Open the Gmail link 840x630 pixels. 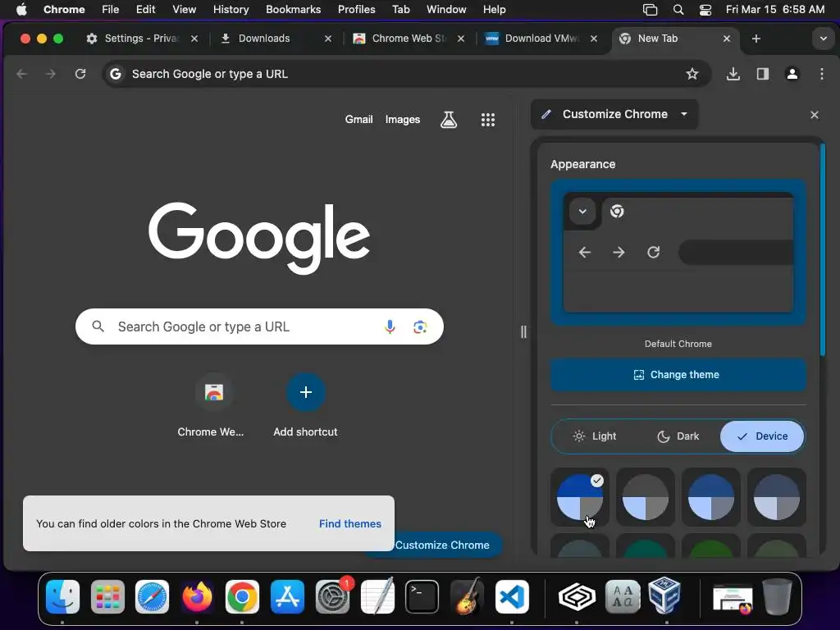(x=358, y=120)
